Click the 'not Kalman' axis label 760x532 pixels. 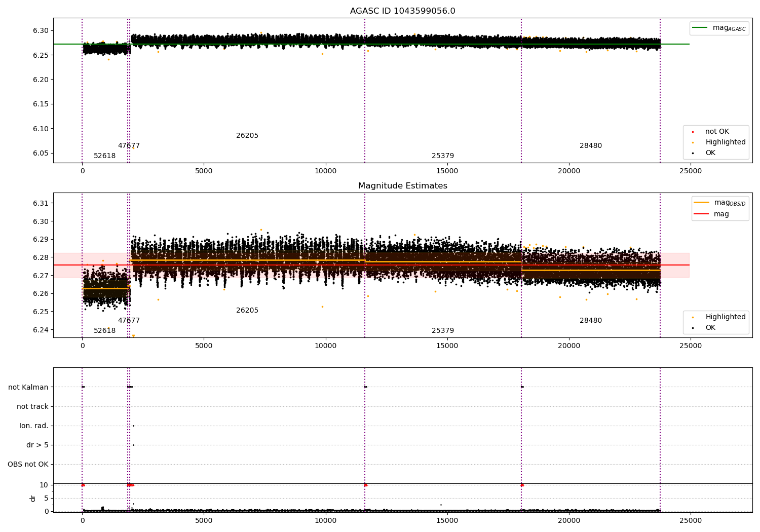(x=28, y=388)
